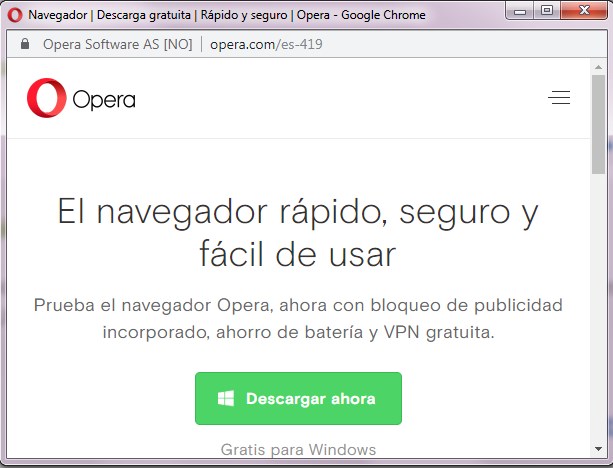The image size is (613, 468).
Task: Click Opera Software AS [NO] certificate label
Action: coord(118,44)
